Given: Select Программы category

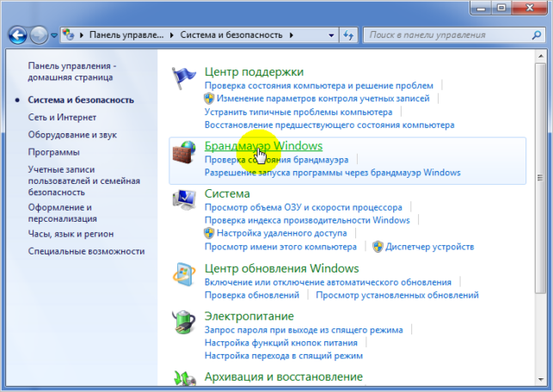Looking at the screenshot, I should point(53,152).
